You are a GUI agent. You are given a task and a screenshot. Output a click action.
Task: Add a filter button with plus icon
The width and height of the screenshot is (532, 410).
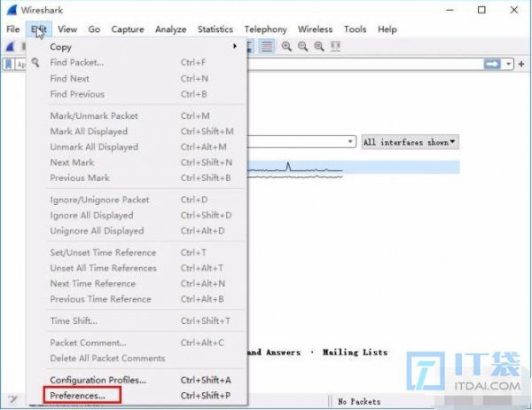[x=521, y=64]
